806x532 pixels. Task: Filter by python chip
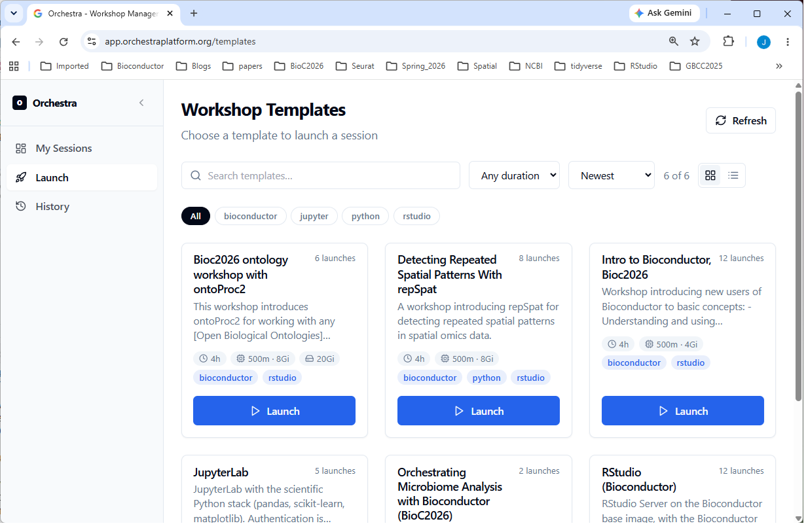365,216
